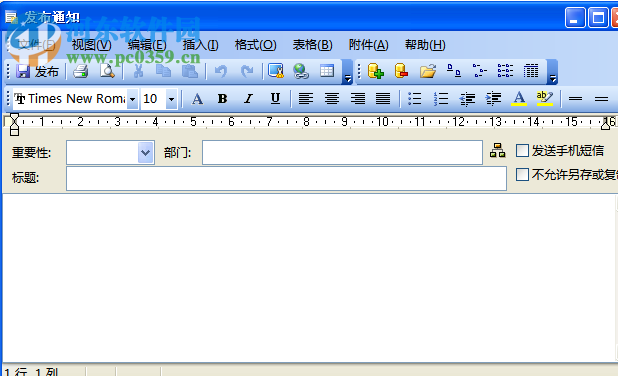Print the notice with the printer icon
This screenshot has height=376, width=618.
(x=81, y=71)
